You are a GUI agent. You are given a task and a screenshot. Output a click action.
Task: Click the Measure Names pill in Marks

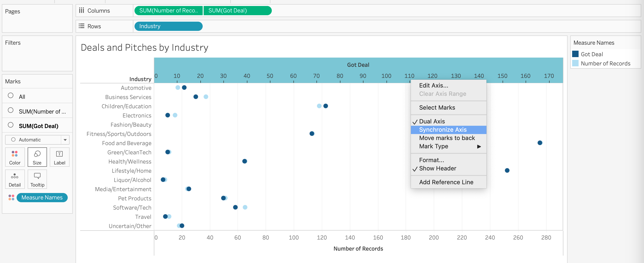point(42,198)
